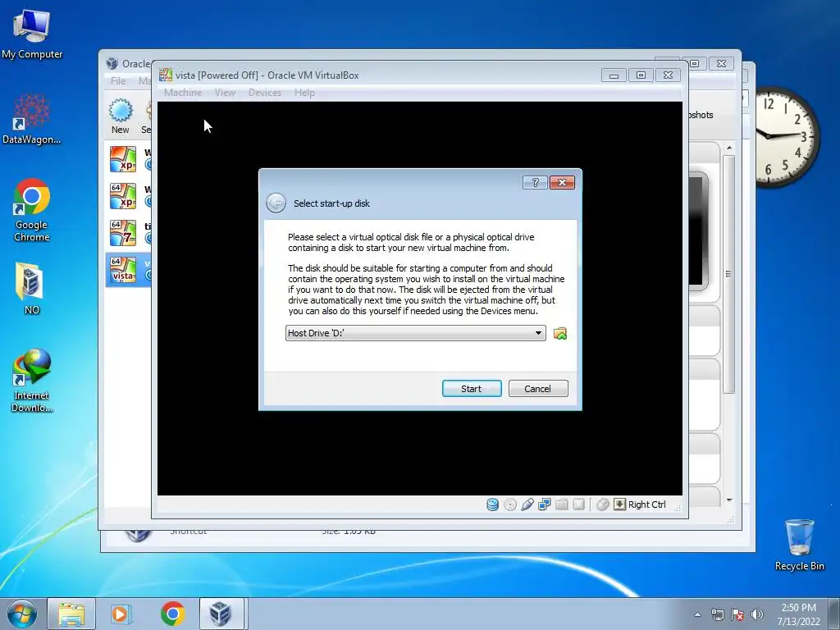The width and height of the screenshot is (840, 630).
Task: Select the Windows 7 VM in list
Action: (129, 233)
